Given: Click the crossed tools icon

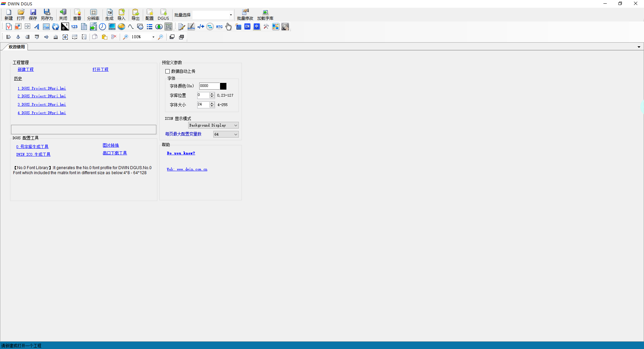Looking at the screenshot, I should point(266,27).
